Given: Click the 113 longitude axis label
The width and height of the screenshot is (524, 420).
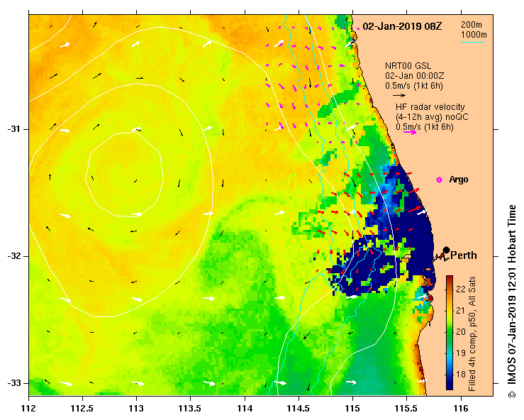Looking at the screenshot, I should [x=136, y=409].
